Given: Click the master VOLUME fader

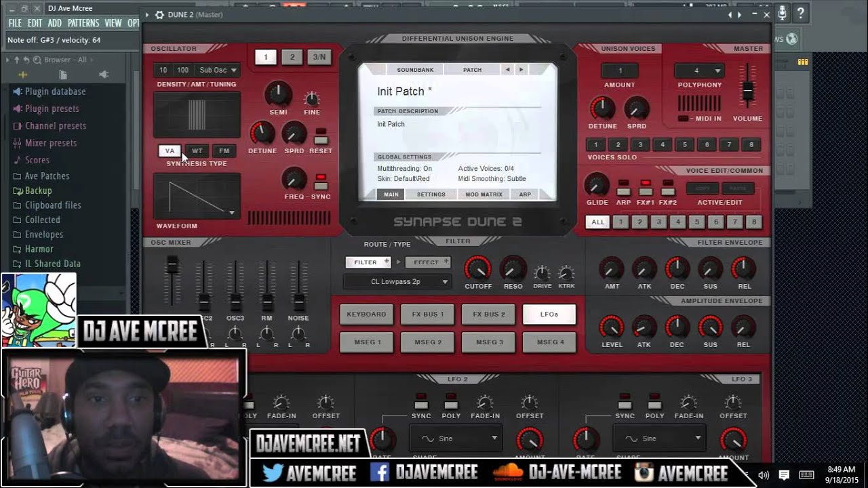Looking at the screenshot, I should tap(746, 89).
